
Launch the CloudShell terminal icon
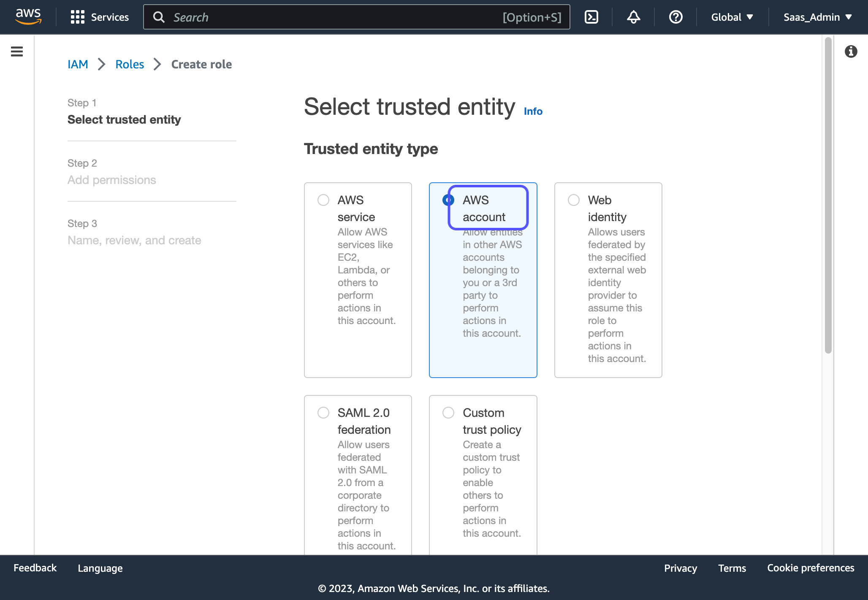tap(591, 17)
